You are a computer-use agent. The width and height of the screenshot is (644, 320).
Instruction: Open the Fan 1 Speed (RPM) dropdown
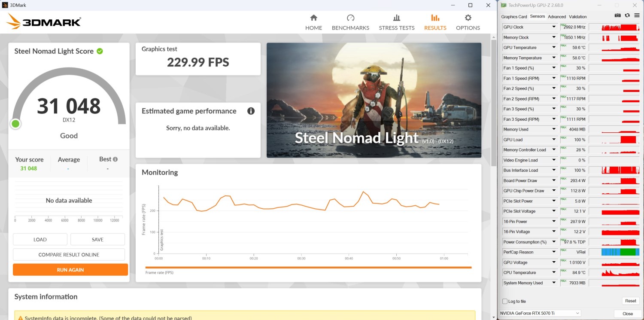(554, 78)
